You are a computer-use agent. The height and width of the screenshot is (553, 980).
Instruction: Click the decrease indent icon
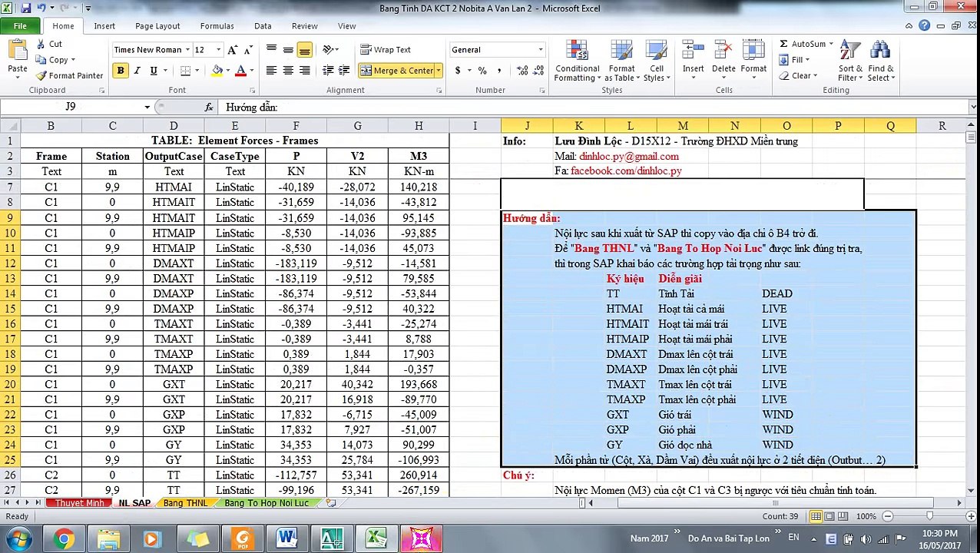(x=328, y=71)
